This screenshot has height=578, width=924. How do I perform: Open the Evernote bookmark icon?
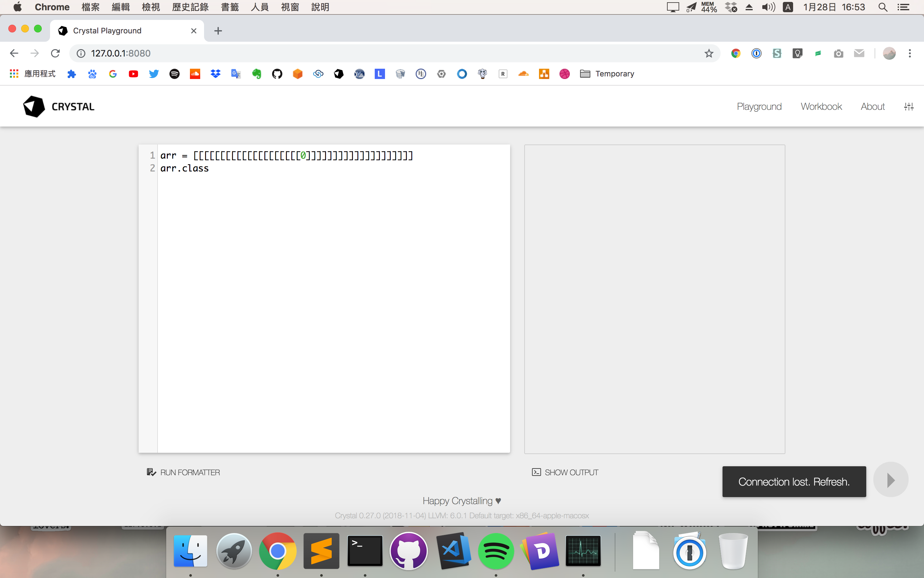(x=257, y=74)
